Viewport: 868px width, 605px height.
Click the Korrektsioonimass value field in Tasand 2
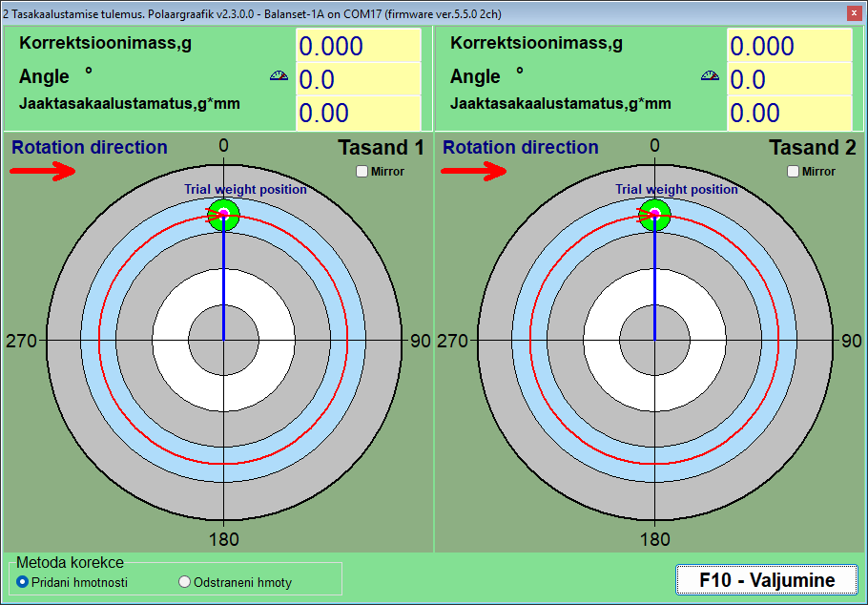[790, 46]
